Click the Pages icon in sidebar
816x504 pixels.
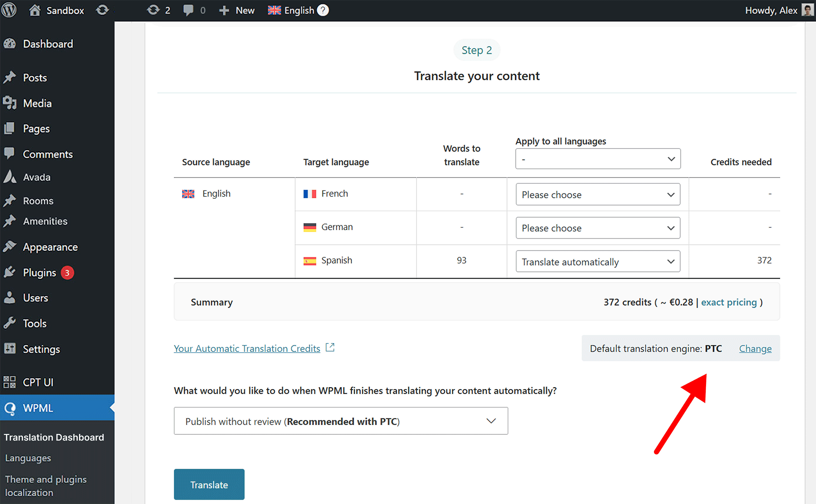tap(10, 128)
